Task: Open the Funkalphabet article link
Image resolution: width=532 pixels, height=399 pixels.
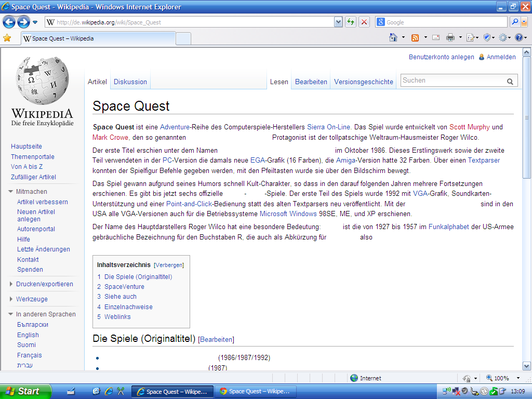Action: click(448, 227)
